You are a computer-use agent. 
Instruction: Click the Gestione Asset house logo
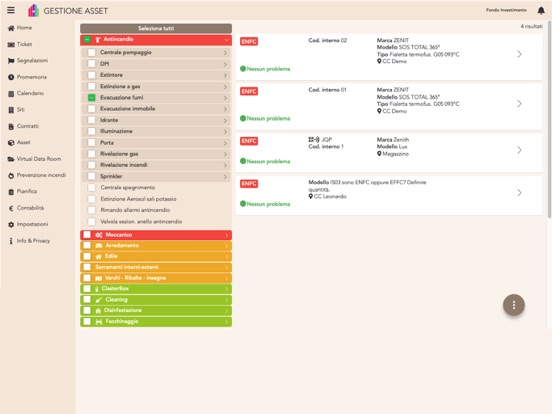(33, 11)
